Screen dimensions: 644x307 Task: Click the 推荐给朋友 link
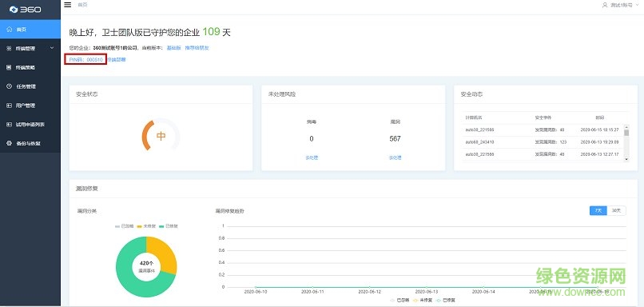(197, 48)
